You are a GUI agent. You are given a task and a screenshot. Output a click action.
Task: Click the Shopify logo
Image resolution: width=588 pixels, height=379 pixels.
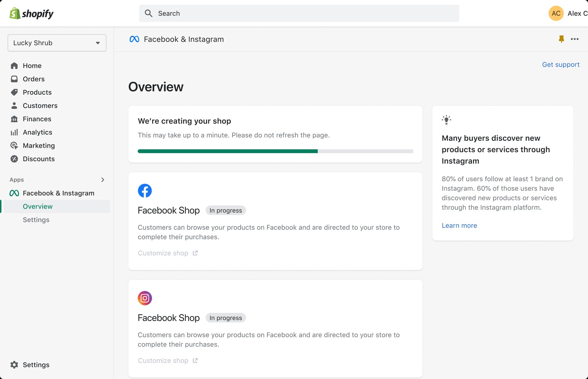[x=31, y=14]
